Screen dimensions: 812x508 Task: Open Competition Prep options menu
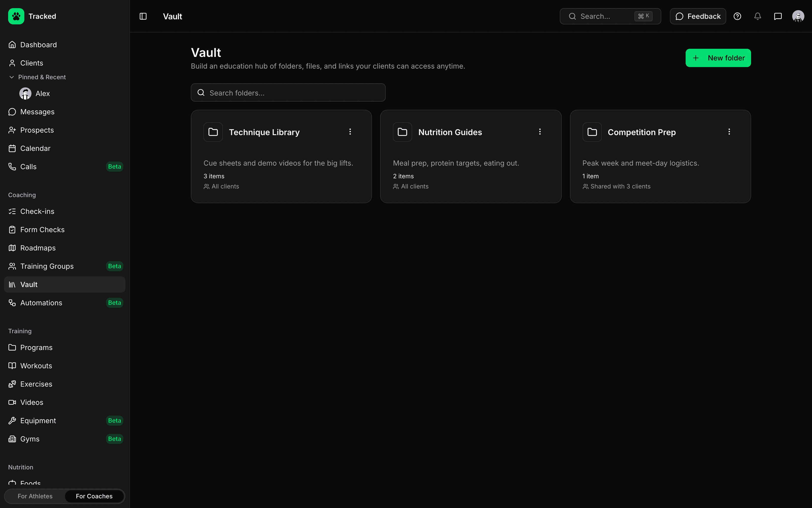(x=729, y=132)
